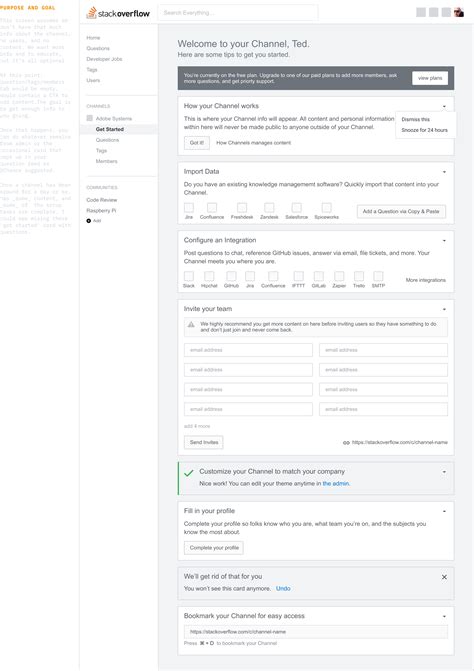Choose 'Snooze for 24 hours' option

424,130
